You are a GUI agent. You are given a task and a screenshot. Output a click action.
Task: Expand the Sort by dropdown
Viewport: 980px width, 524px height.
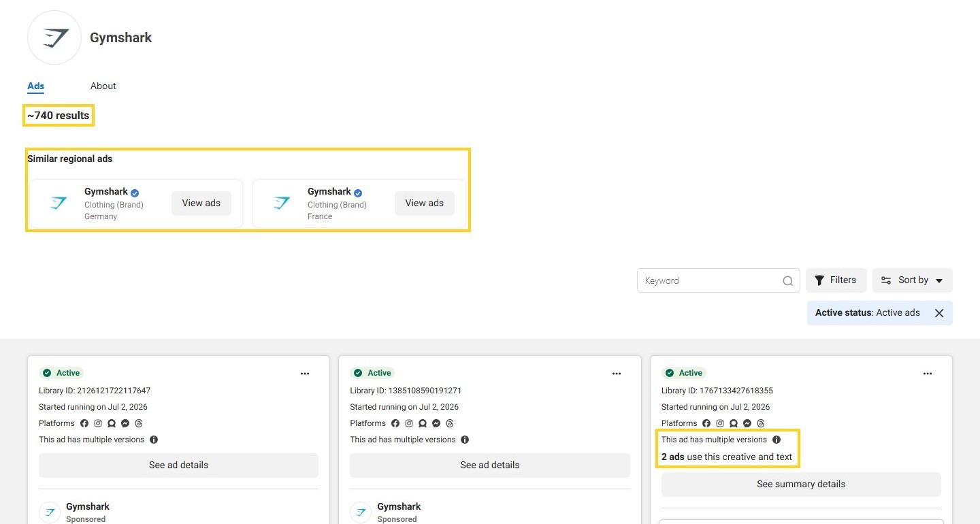913,280
